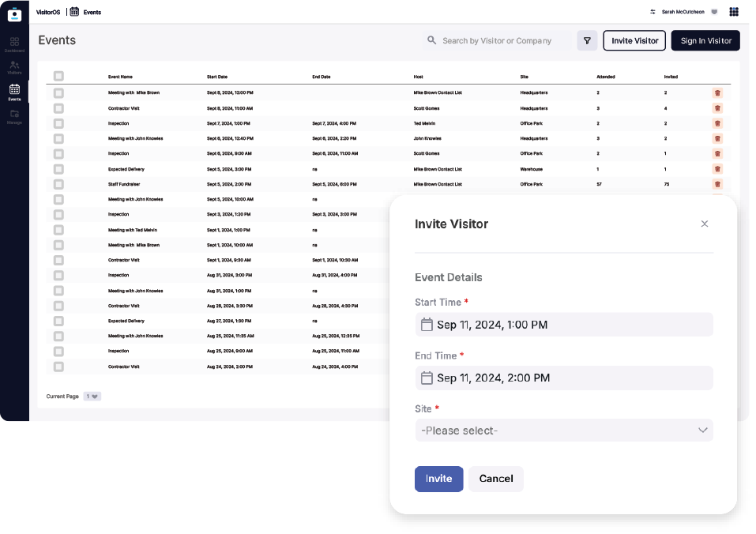Open the apps grid icon
The height and width of the screenshot is (534, 756).
pos(734,12)
